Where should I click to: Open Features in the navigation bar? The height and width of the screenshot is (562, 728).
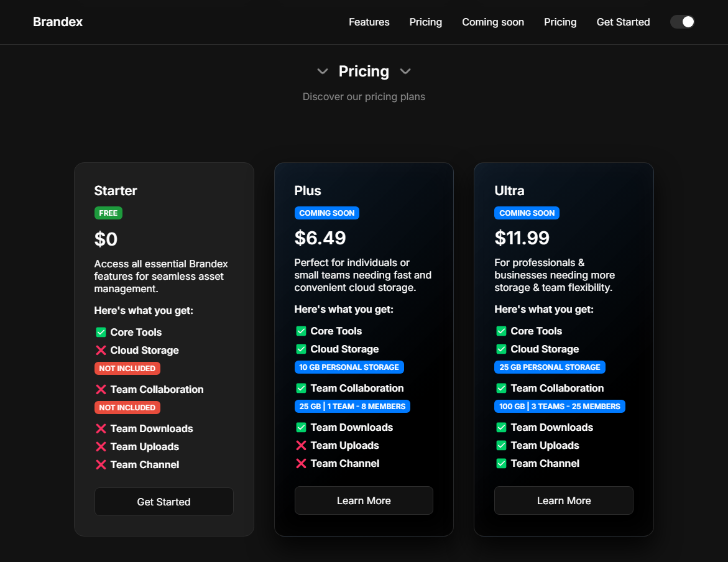tap(369, 22)
